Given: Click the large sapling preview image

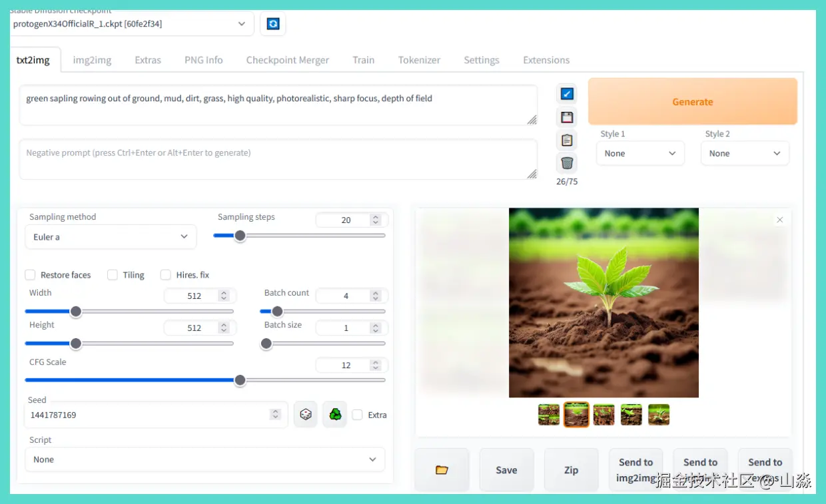Looking at the screenshot, I should [604, 303].
